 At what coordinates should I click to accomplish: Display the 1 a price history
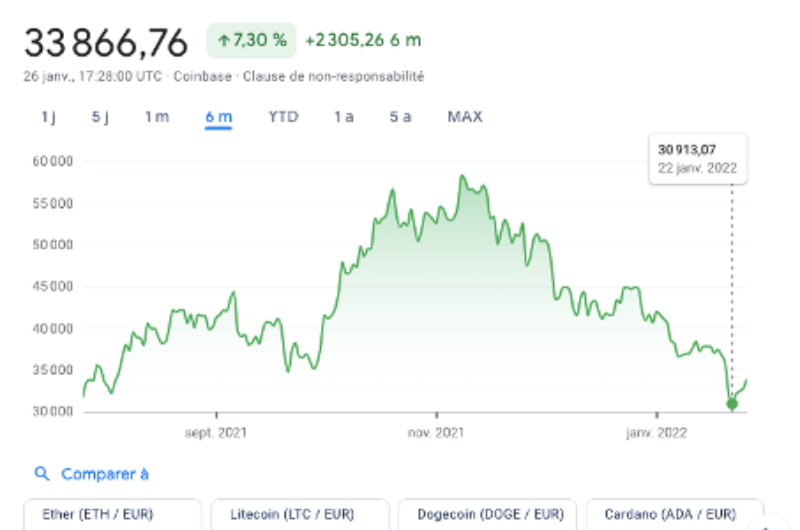pos(344,117)
